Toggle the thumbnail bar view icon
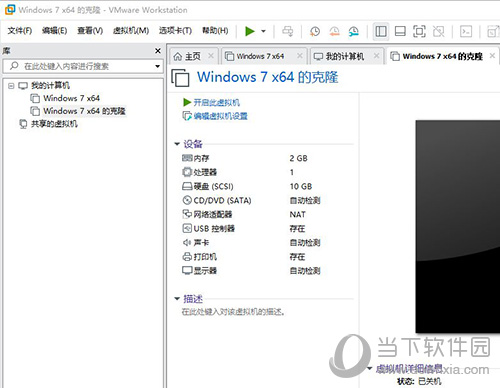This screenshot has height=388, width=500. pos(400,31)
